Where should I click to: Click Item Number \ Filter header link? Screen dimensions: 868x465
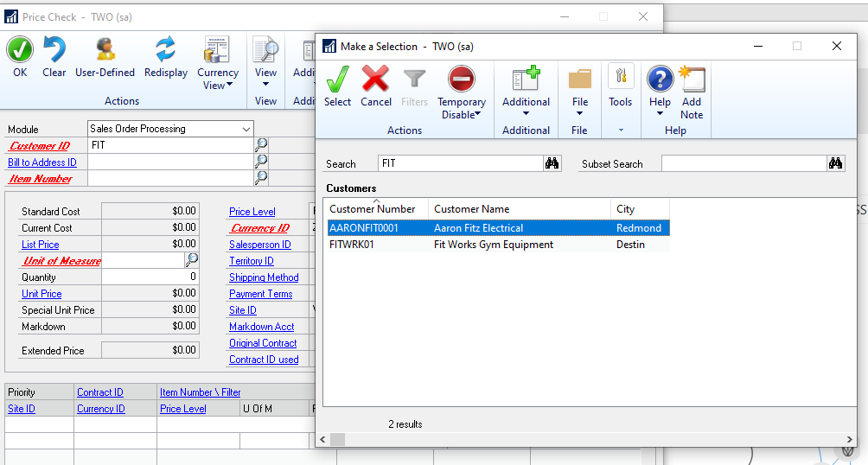click(201, 392)
